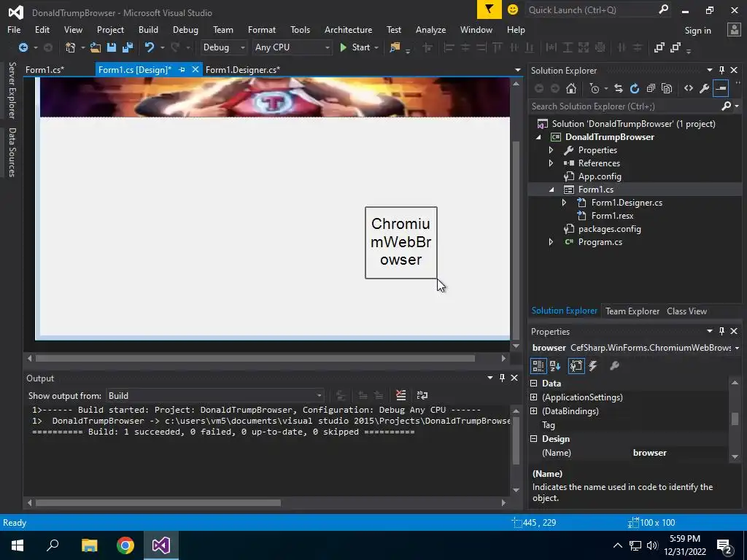Undo the last action with the arrow icon
This screenshot has height=560, width=747.
(150, 47)
